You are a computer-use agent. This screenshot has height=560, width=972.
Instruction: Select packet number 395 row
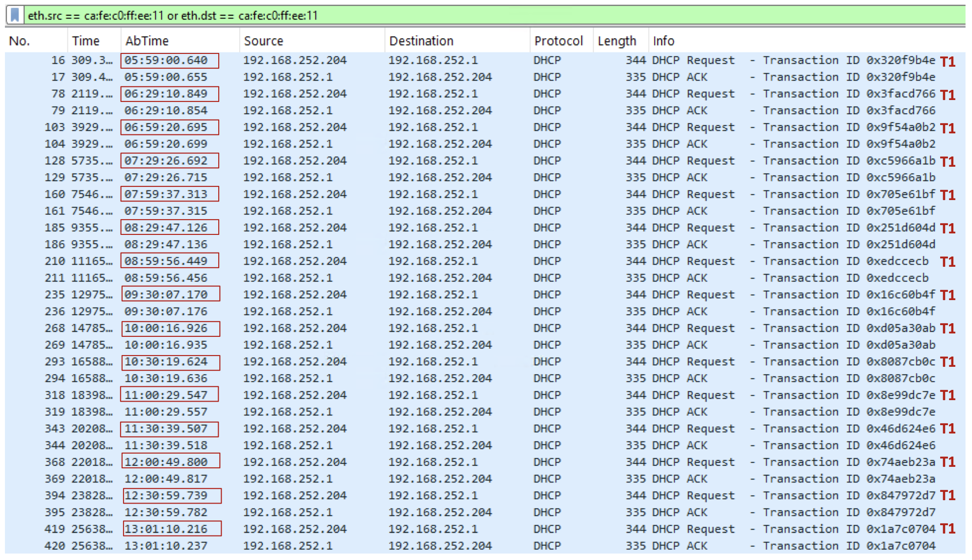point(485,512)
